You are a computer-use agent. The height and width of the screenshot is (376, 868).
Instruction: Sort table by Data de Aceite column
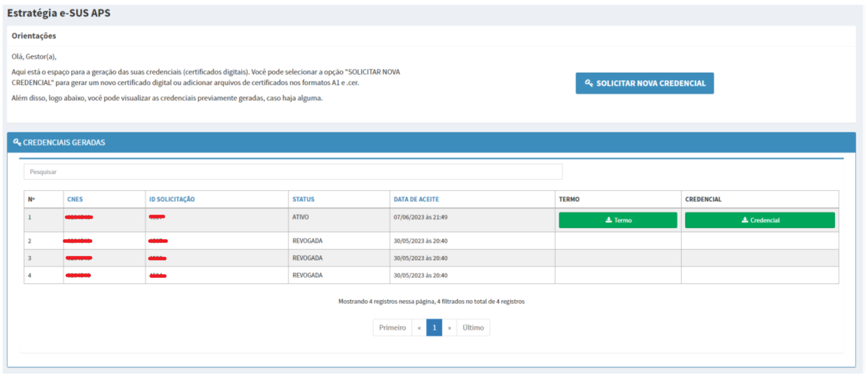click(416, 199)
